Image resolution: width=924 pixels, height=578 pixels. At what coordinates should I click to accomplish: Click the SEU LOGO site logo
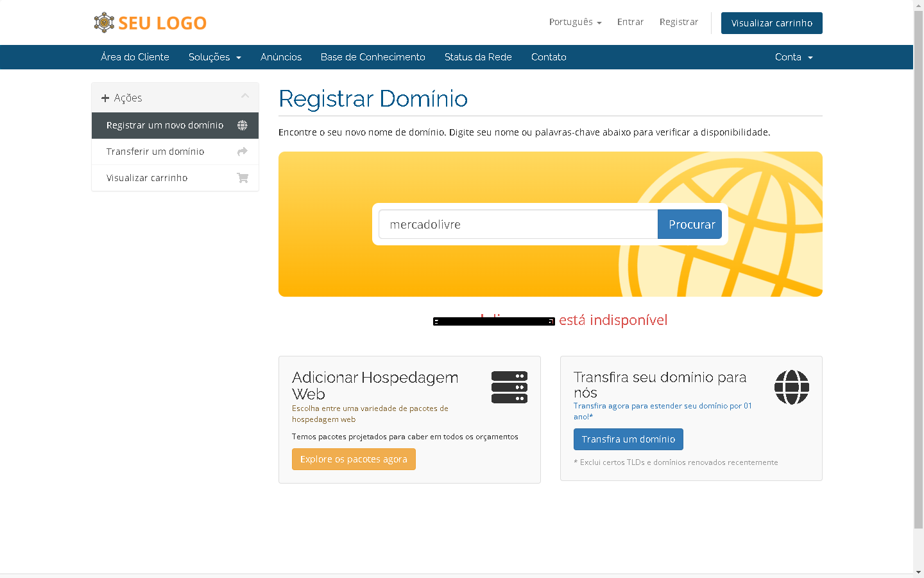[x=150, y=22]
